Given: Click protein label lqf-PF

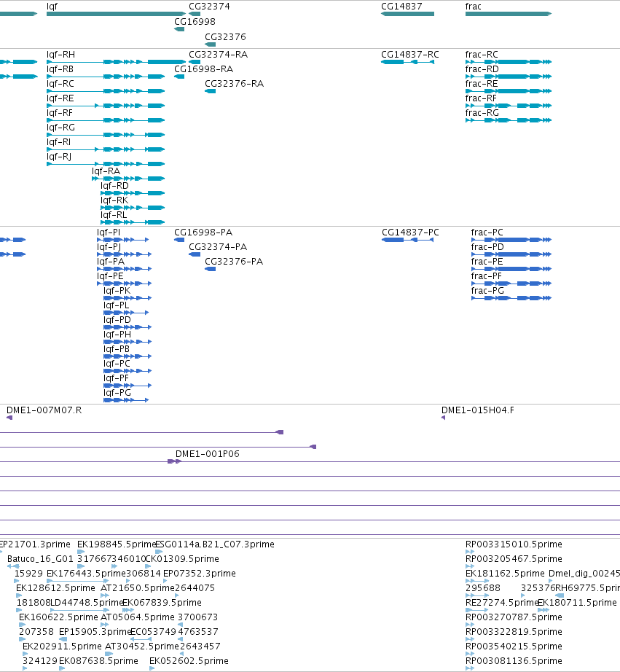Looking at the screenshot, I should coord(116,378).
